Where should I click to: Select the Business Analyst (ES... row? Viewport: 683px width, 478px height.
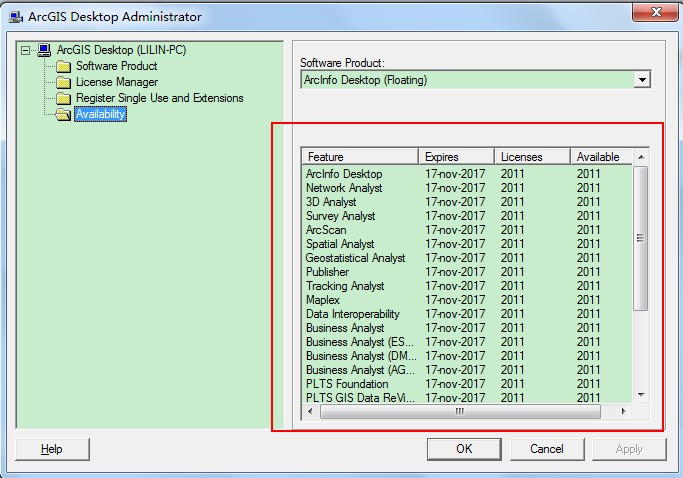[467, 342]
